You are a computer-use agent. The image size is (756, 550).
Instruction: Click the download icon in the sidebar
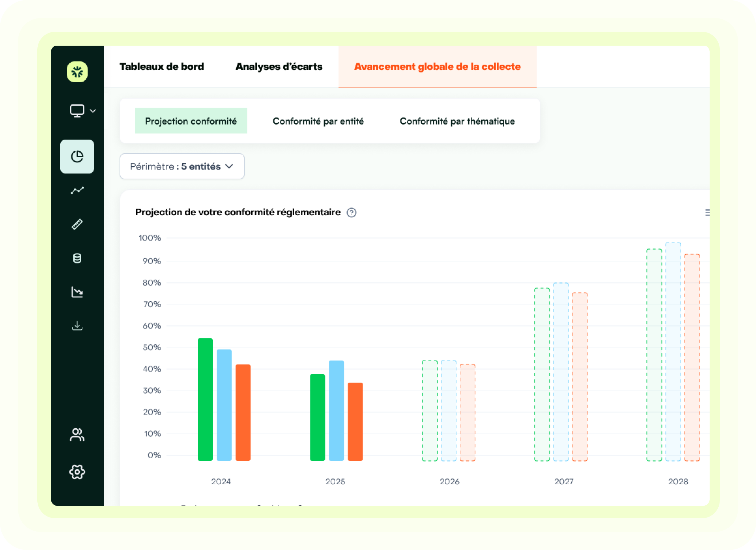(77, 326)
